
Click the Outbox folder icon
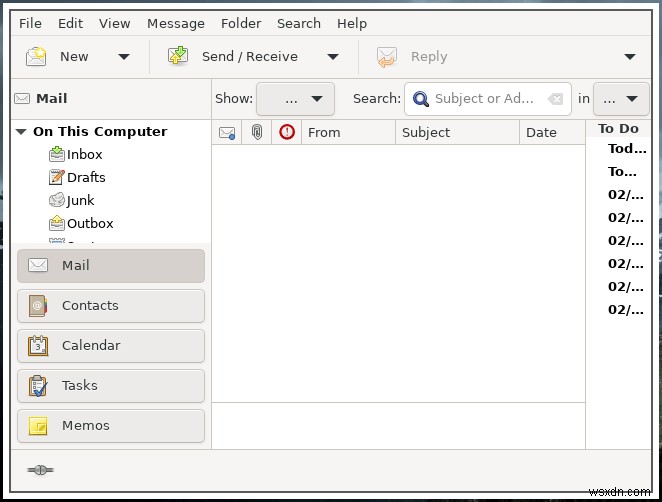(x=57, y=223)
